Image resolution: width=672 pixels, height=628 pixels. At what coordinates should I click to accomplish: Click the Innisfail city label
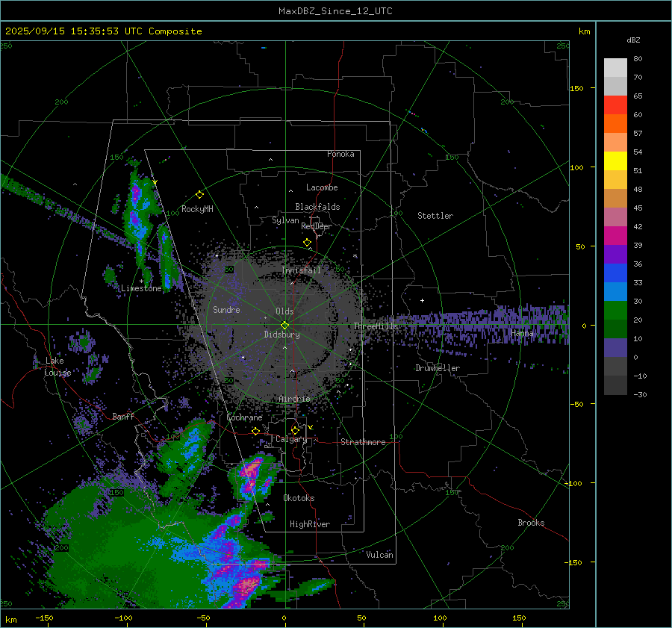point(302,270)
